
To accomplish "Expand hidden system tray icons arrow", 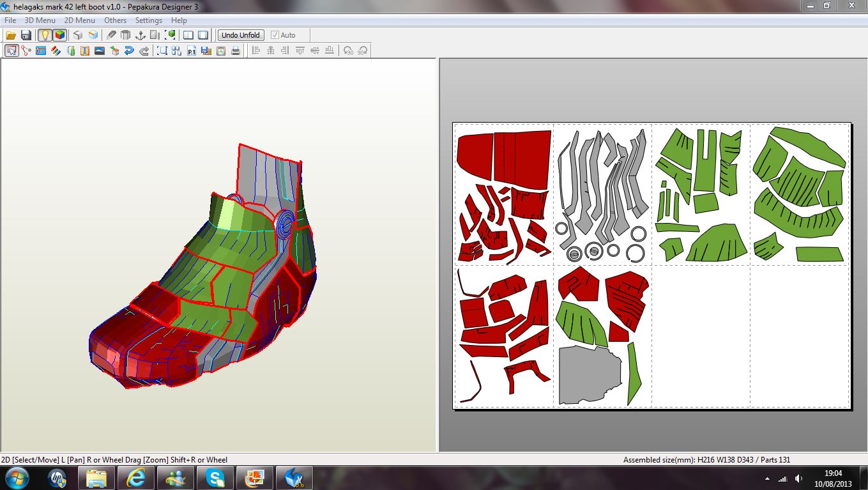I will click(x=767, y=478).
